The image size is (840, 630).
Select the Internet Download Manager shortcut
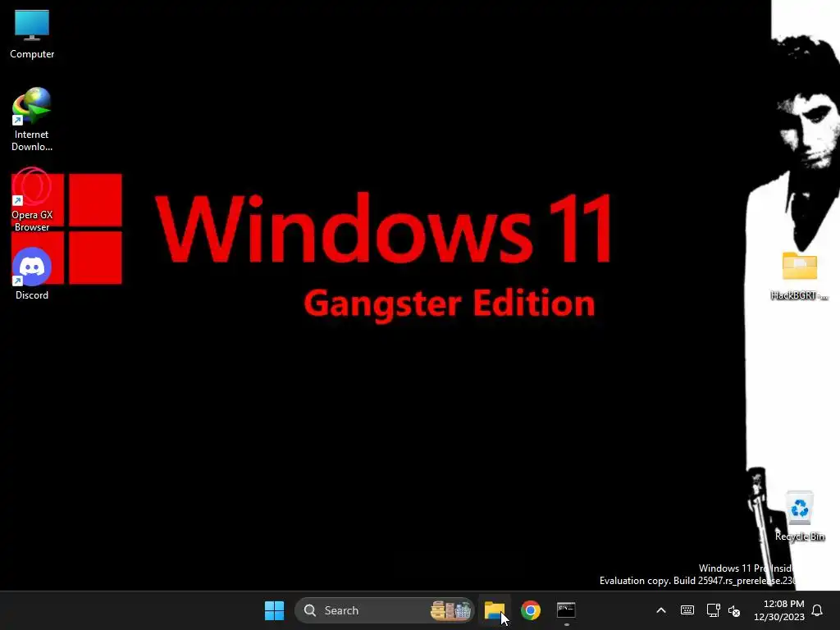[x=32, y=119]
